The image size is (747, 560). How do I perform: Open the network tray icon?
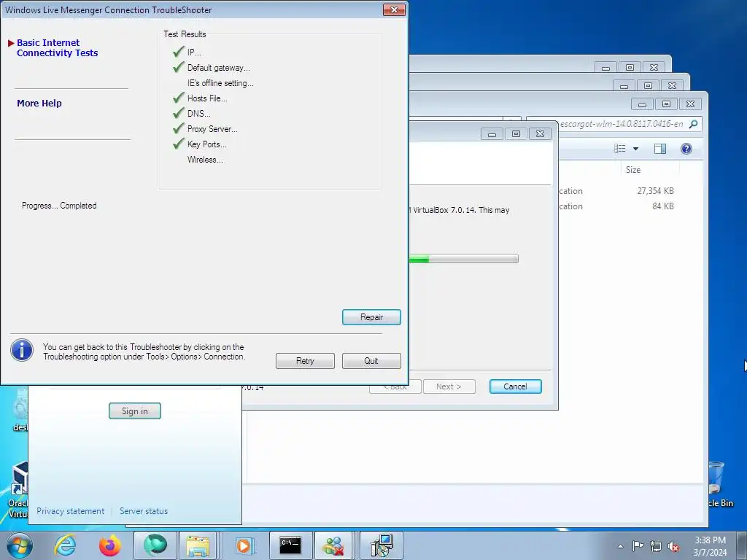pos(656,546)
